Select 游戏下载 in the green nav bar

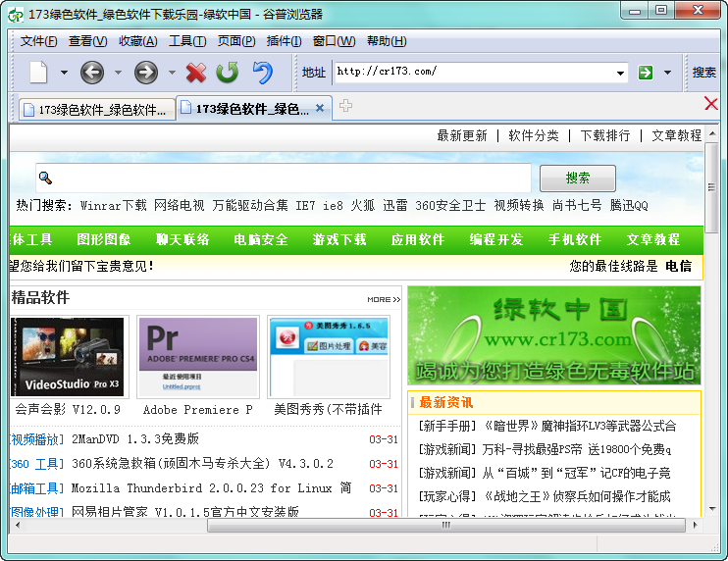[x=338, y=239]
